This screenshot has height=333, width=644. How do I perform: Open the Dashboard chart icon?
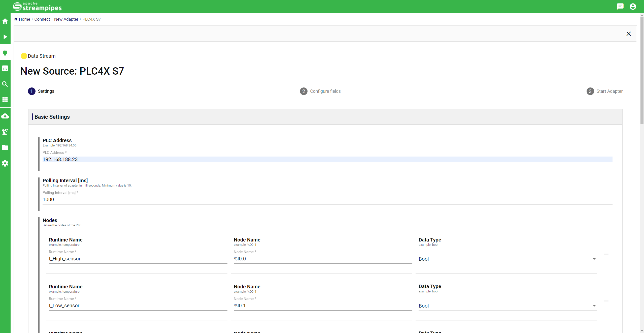[5, 68]
